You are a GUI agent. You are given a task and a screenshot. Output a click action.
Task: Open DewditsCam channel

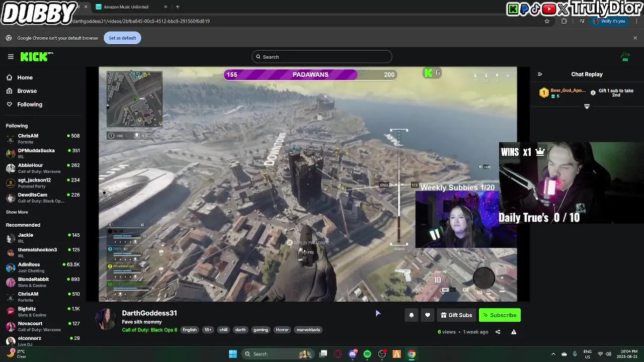[43, 198]
